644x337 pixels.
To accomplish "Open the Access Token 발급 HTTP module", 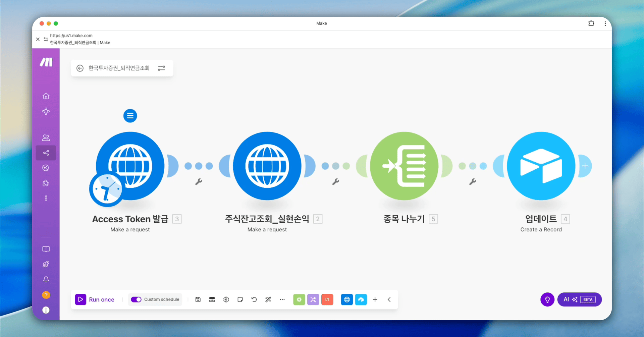I will coord(130,166).
